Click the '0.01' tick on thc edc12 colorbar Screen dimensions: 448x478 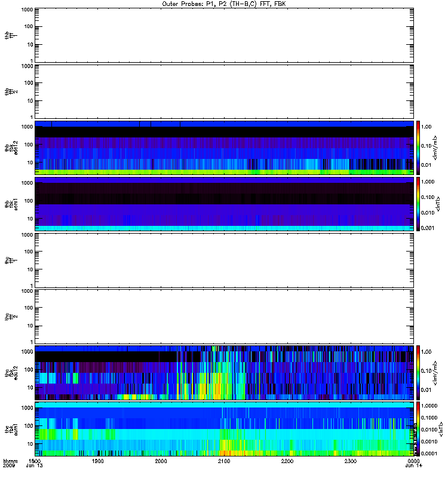pos(426,390)
